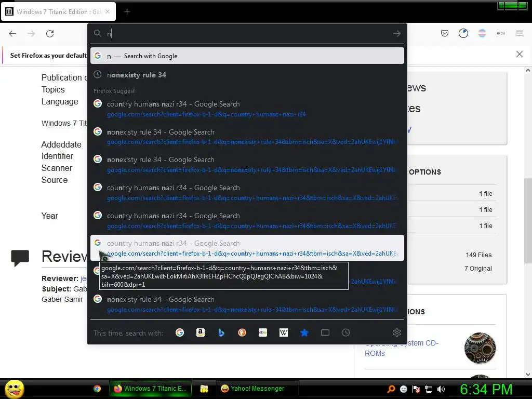Choose 'n — Search with Google' suggestion
Viewport: 532px width, 399px height.
247,56
